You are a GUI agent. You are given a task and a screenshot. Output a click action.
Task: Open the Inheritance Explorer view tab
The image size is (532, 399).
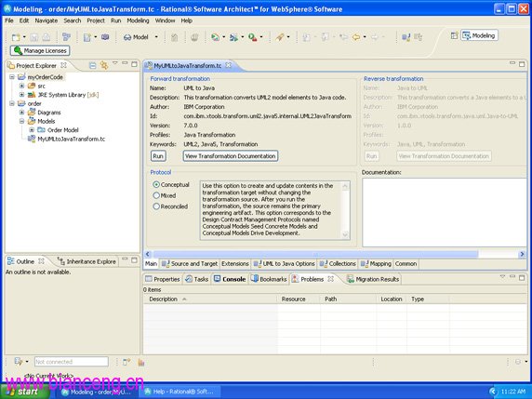[86, 261]
